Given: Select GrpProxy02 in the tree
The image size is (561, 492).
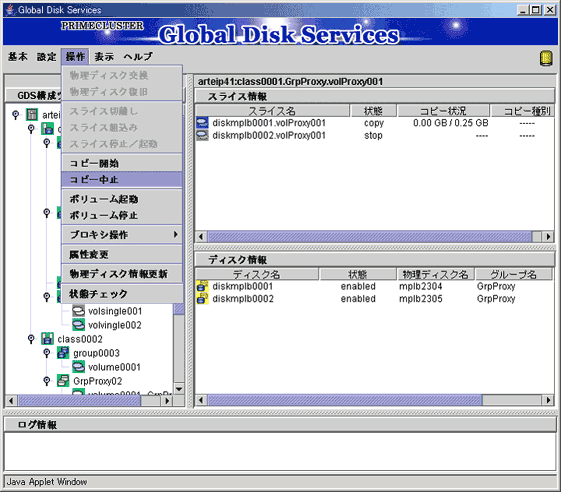Looking at the screenshot, I should click(97, 381).
